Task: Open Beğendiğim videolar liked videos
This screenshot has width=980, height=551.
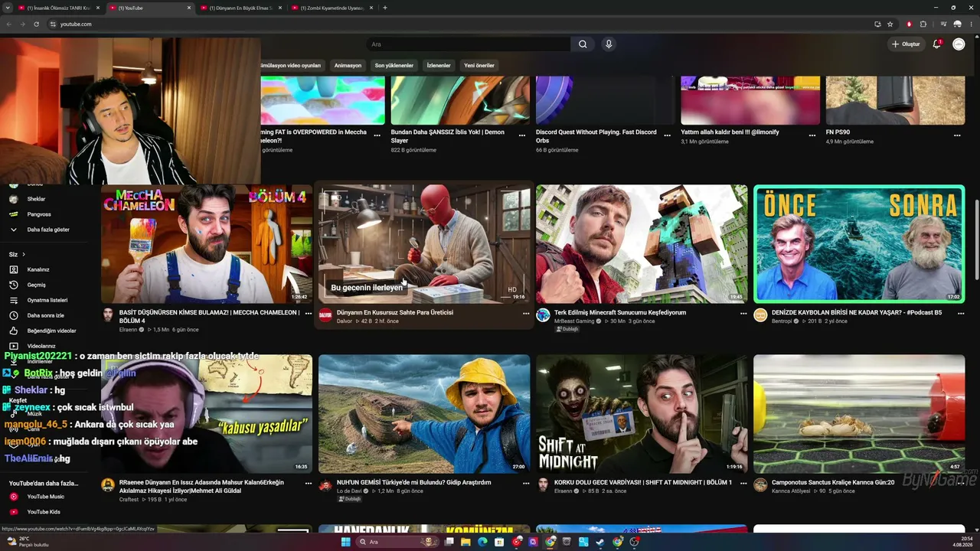Action: (x=51, y=331)
